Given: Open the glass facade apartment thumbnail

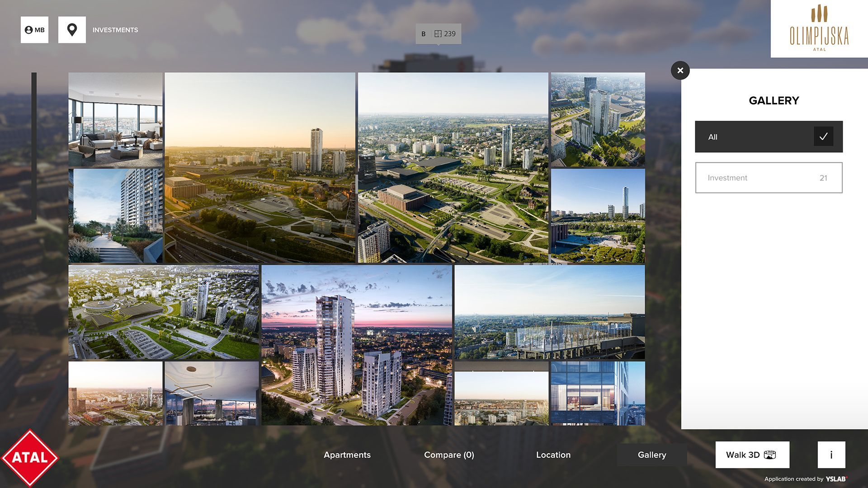Looking at the screenshot, I should tap(598, 393).
